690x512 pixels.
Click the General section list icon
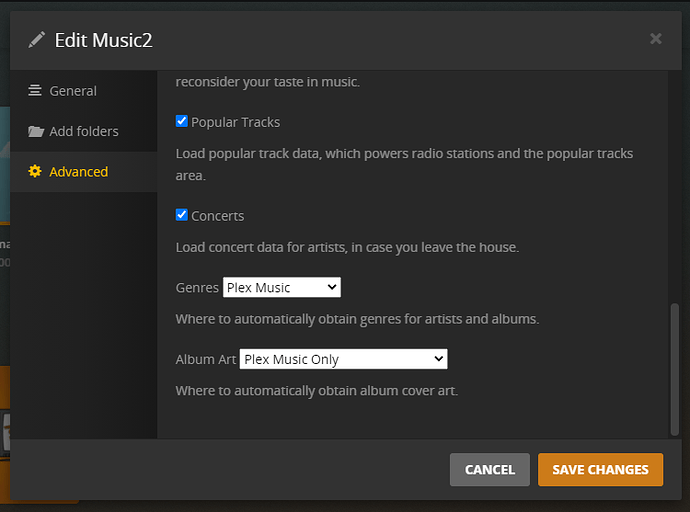point(35,91)
